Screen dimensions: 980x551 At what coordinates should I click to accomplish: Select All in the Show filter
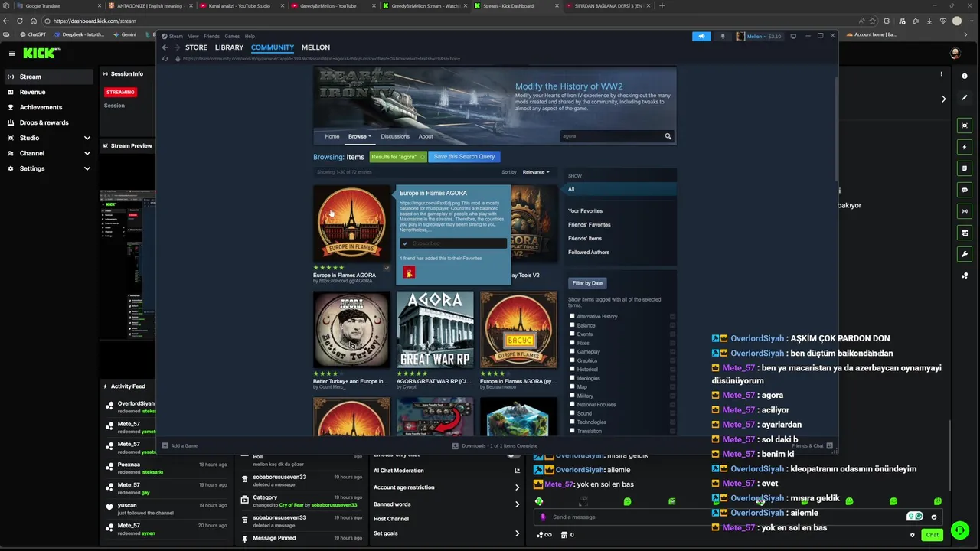point(620,189)
